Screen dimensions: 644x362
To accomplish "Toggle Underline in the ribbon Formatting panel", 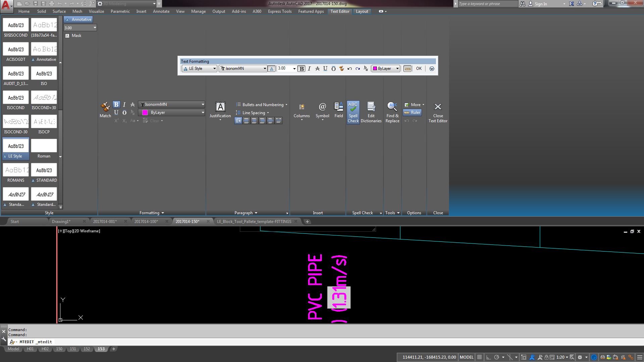I will (116, 112).
